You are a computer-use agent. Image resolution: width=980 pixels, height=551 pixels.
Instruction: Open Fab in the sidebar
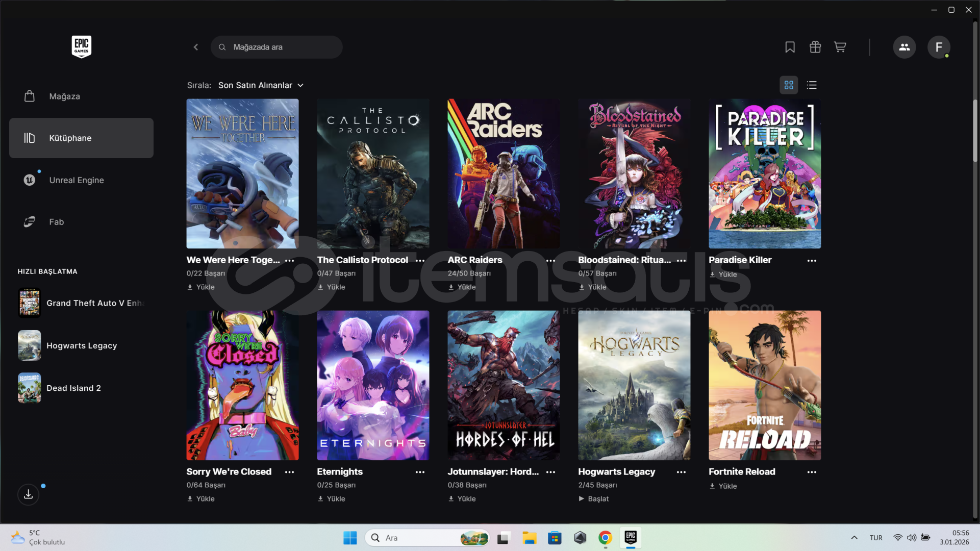(56, 222)
